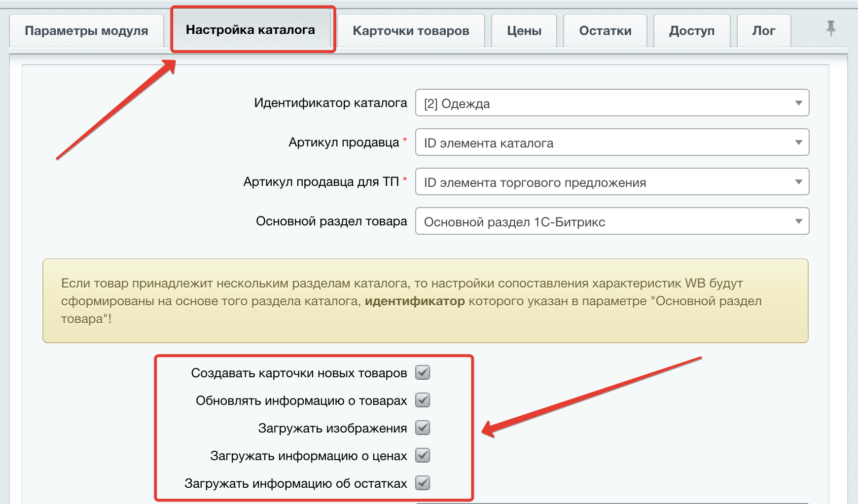Click the arrow of the Одежда select
The image size is (858, 504).
[798, 103]
